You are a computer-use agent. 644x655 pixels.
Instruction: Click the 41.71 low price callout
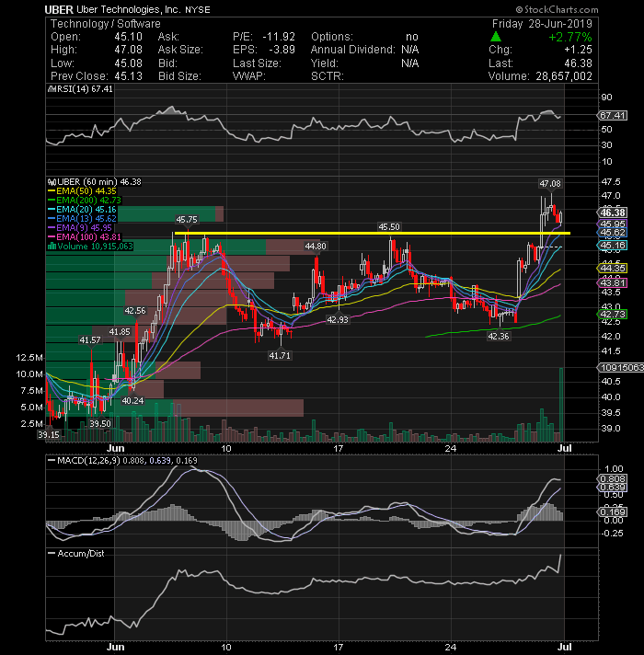(280, 356)
